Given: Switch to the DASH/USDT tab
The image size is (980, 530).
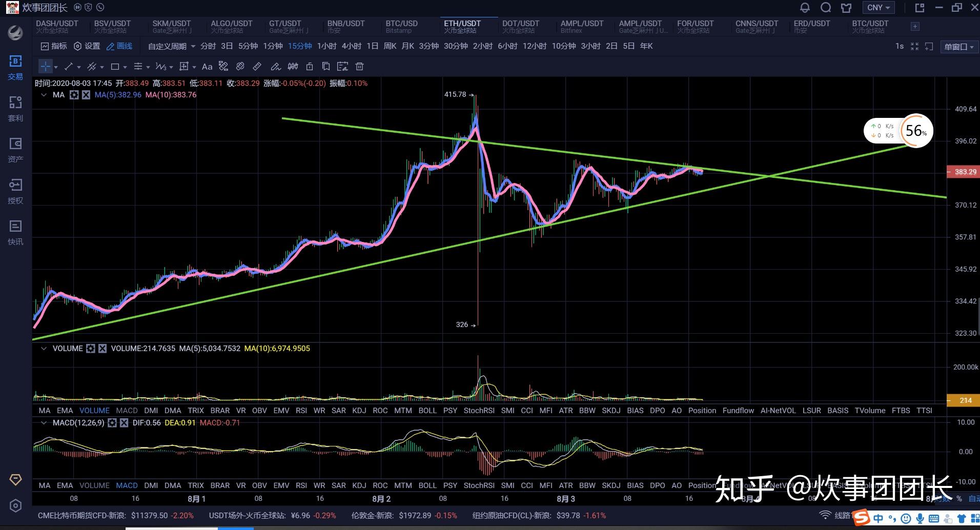Looking at the screenshot, I should (x=57, y=27).
